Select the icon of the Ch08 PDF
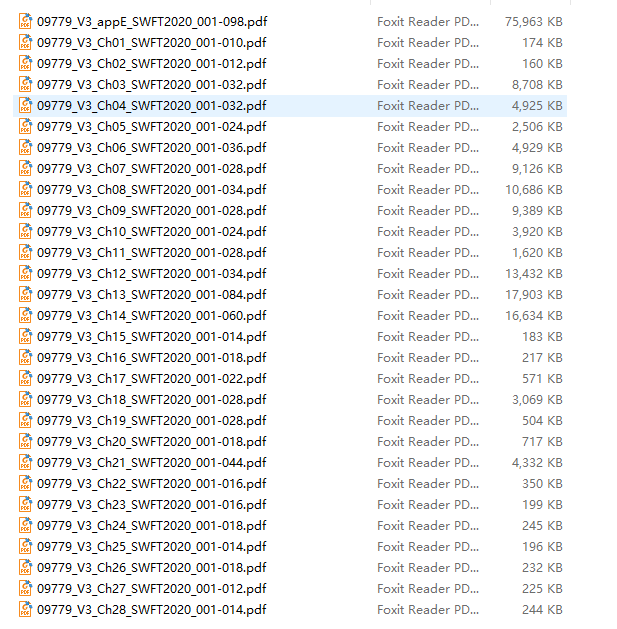617x629 pixels. pos(26,190)
